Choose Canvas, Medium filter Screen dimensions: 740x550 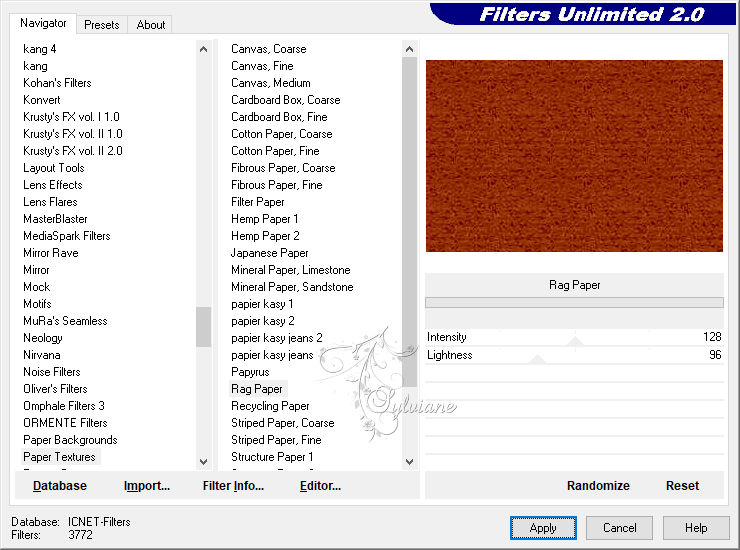coord(271,83)
